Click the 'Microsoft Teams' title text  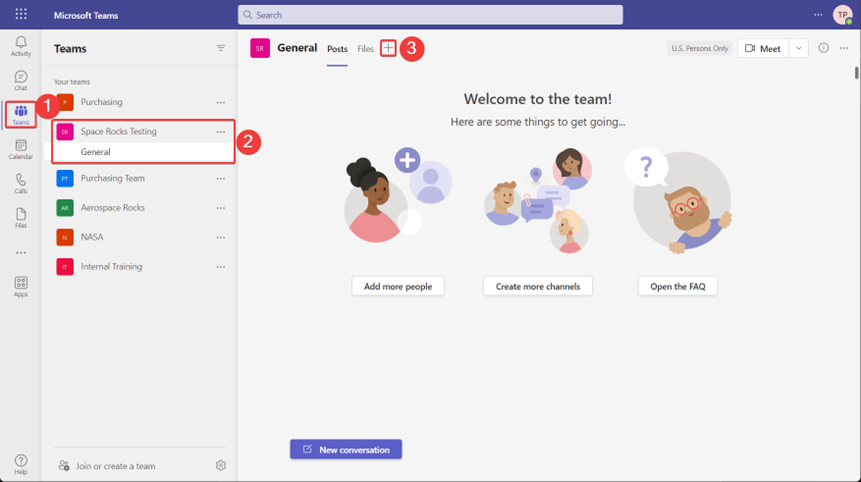click(86, 15)
